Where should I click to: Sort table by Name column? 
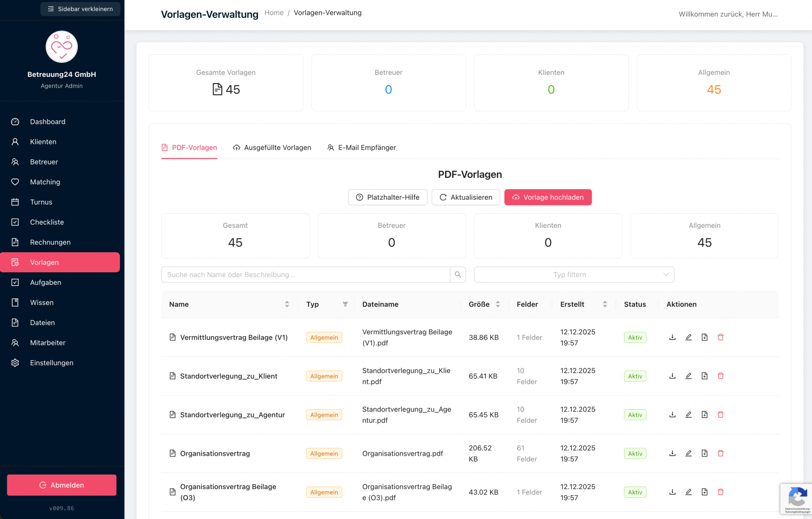coord(287,304)
